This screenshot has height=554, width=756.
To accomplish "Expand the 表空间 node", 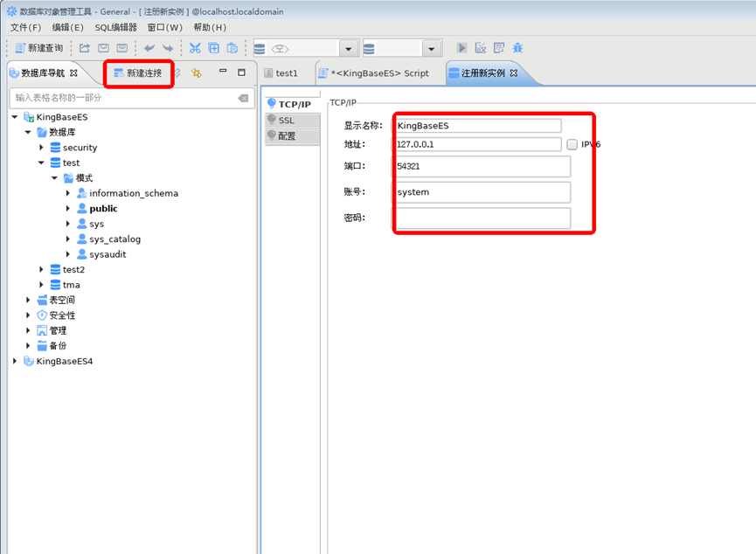I will (x=28, y=300).
